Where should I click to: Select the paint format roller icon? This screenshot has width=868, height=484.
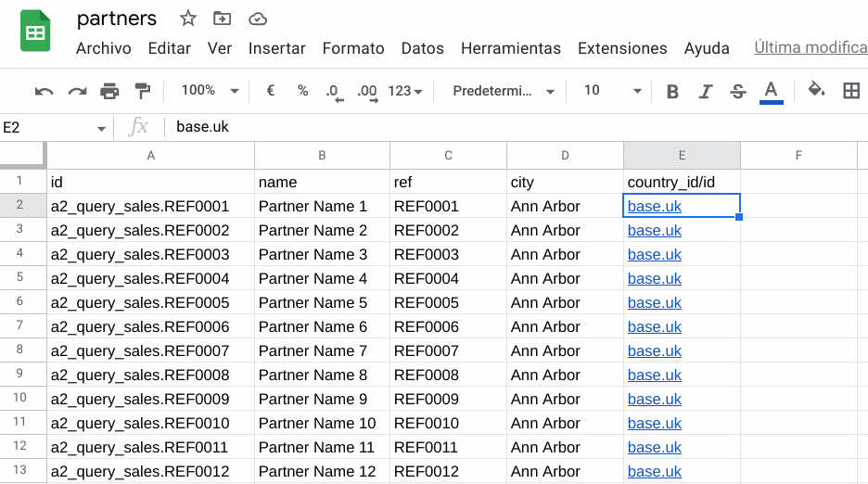click(x=142, y=91)
